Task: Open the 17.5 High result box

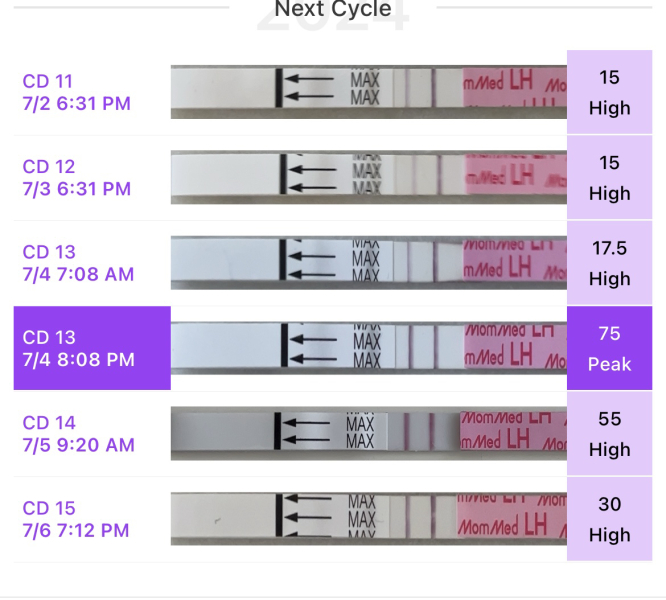Action: (609, 263)
